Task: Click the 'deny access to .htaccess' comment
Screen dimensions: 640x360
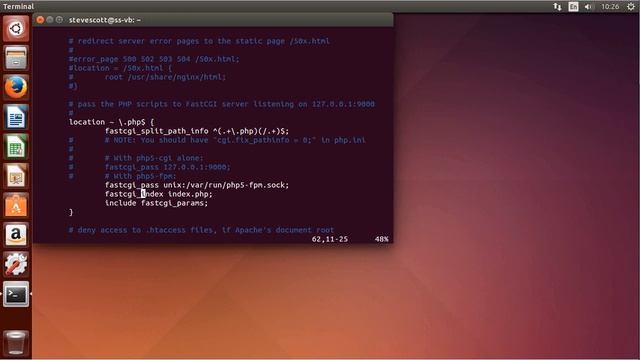Action: tap(201, 230)
